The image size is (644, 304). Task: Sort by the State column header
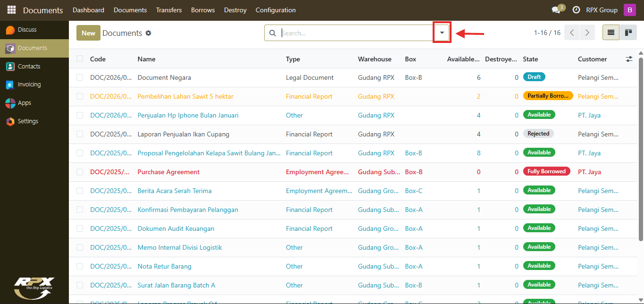(x=530, y=59)
